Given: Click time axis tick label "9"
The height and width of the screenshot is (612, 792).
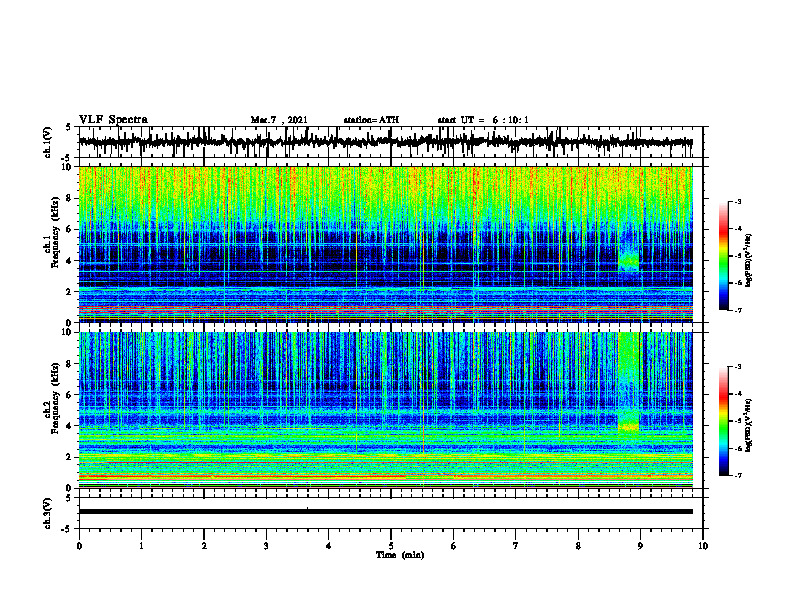Looking at the screenshot, I should click(640, 546).
